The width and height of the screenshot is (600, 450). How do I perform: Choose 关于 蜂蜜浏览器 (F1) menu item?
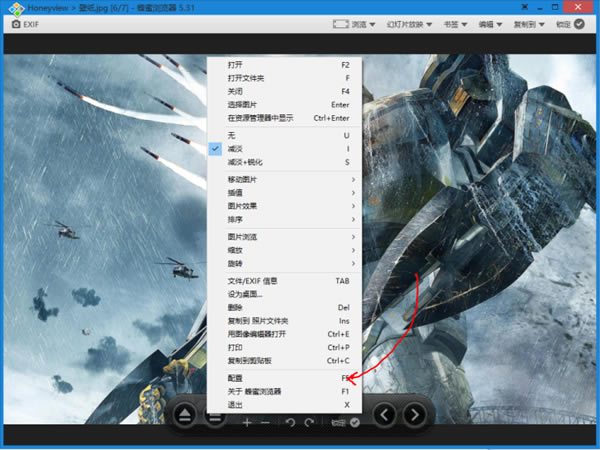284,391
